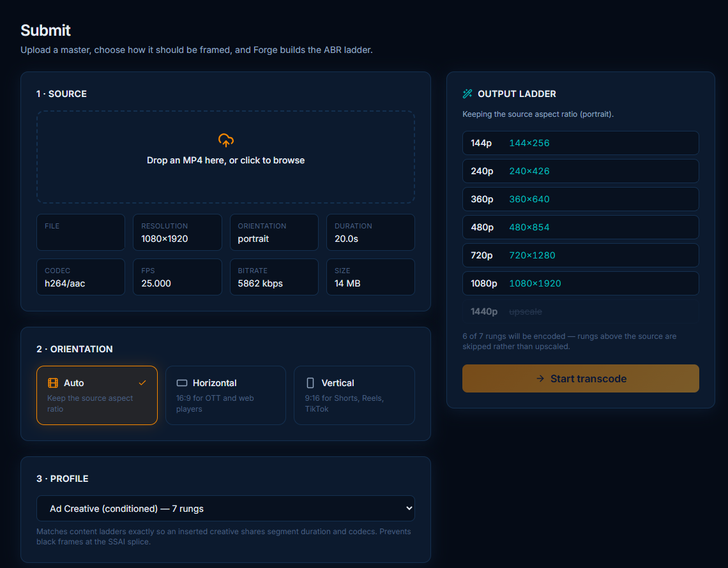The image size is (728, 568).
Task: Click the 1080×1920 value in 1080p rung
Action: click(x=535, y=283)
